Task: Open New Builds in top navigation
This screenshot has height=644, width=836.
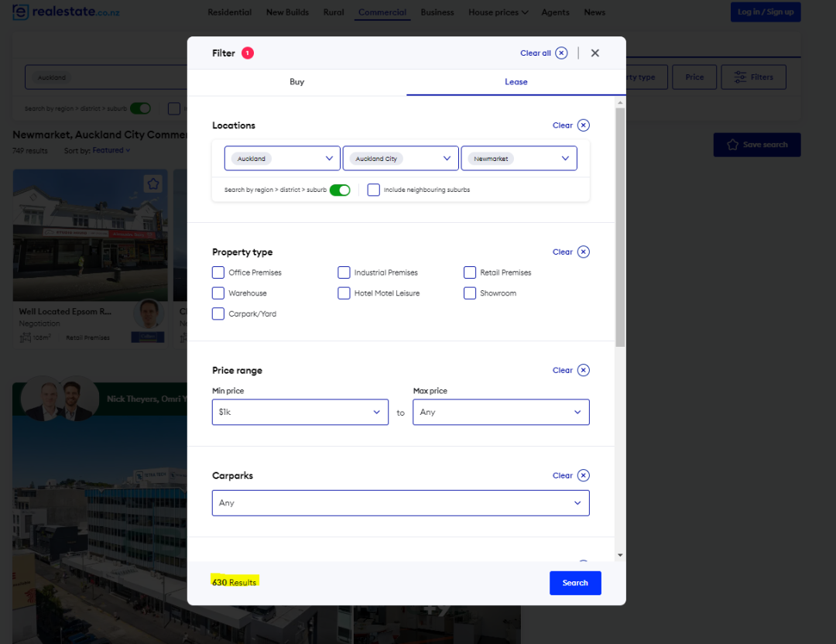Action: [287, 12]
